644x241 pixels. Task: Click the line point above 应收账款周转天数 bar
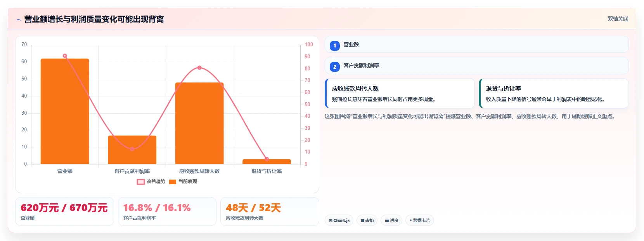[199, 68]
